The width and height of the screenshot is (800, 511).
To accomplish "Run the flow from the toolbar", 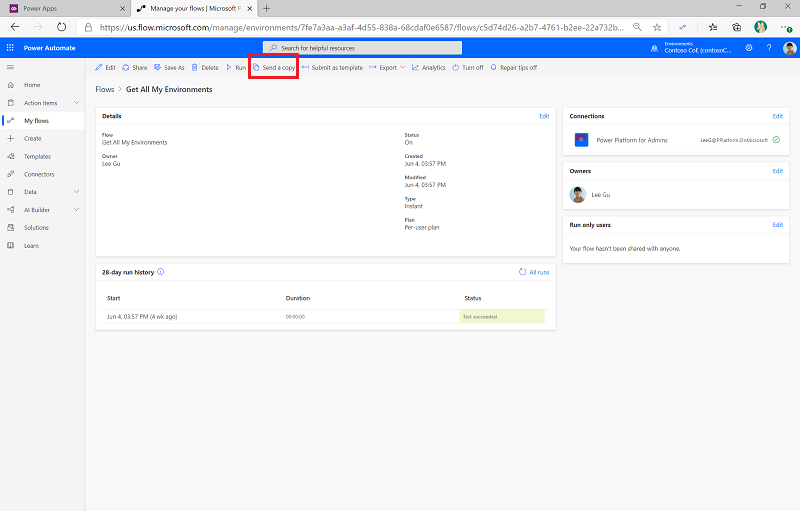I will (x=236, y=67).
